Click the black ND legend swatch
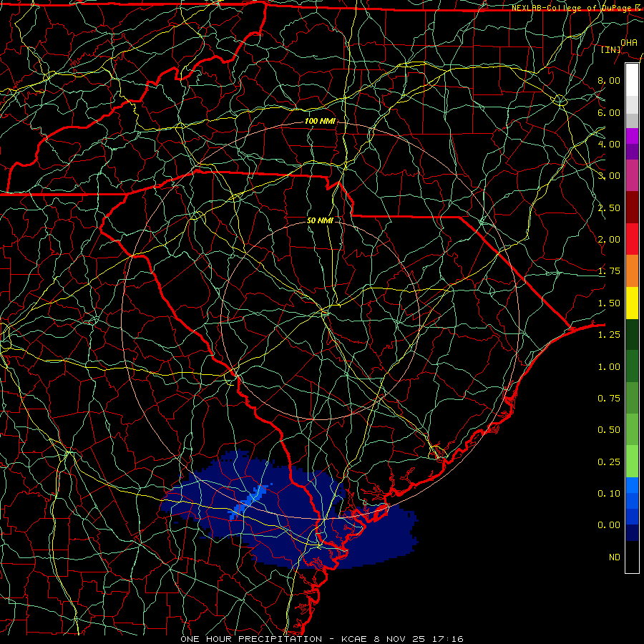Image resolution: width=644 pixels, height=644 pixels. click(632, 557)
